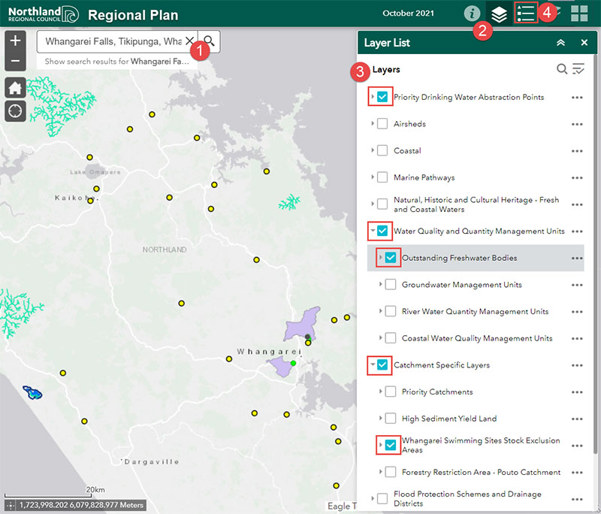This screenshot has height=514, width=601.
Task: Zoom out on the map
Action: [15, 61]
